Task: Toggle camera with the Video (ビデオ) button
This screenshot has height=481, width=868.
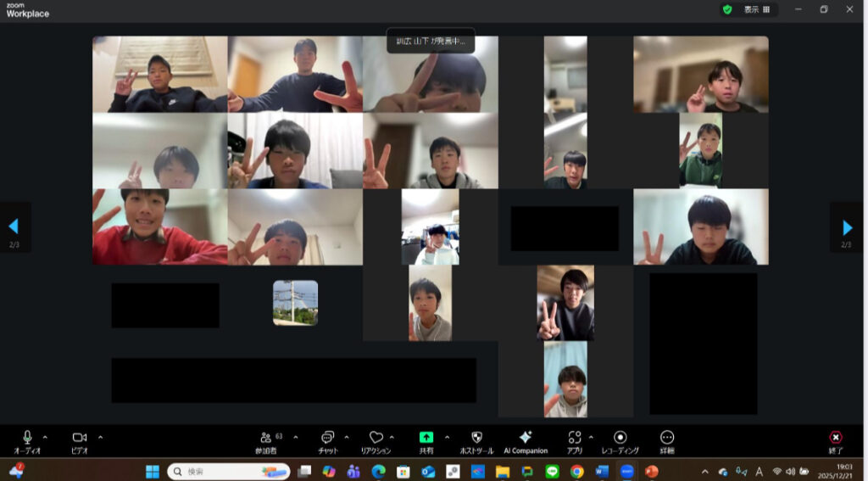Action: click(x=80, y=438)
